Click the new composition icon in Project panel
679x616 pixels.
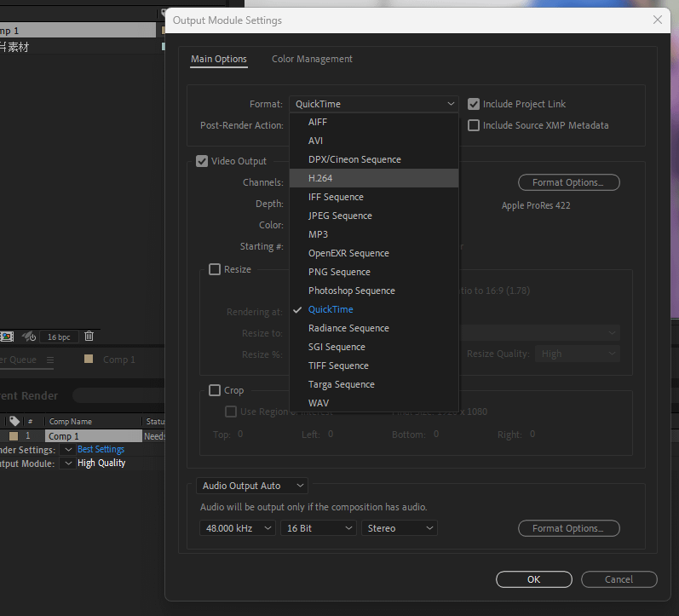pos(7,337)
